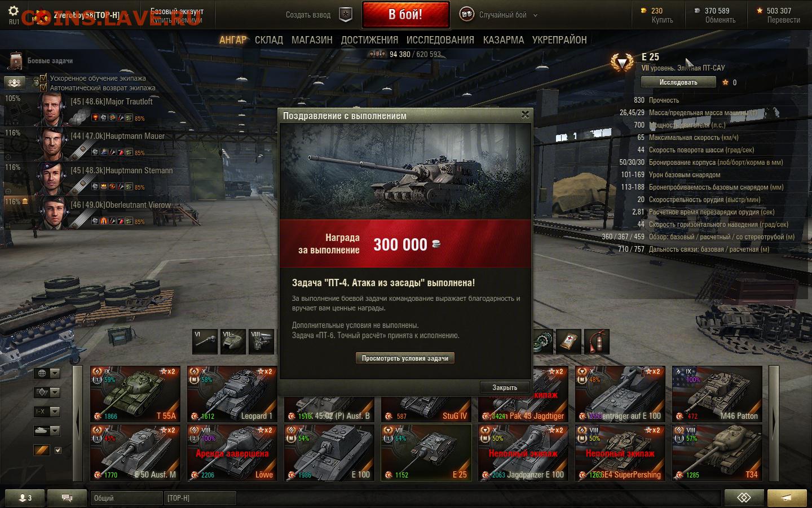The width and height of the screenshot is (812, 508).
Task: Click the Закрыть button in dialog
Action: pyautogui.click(x=505, y=387)
